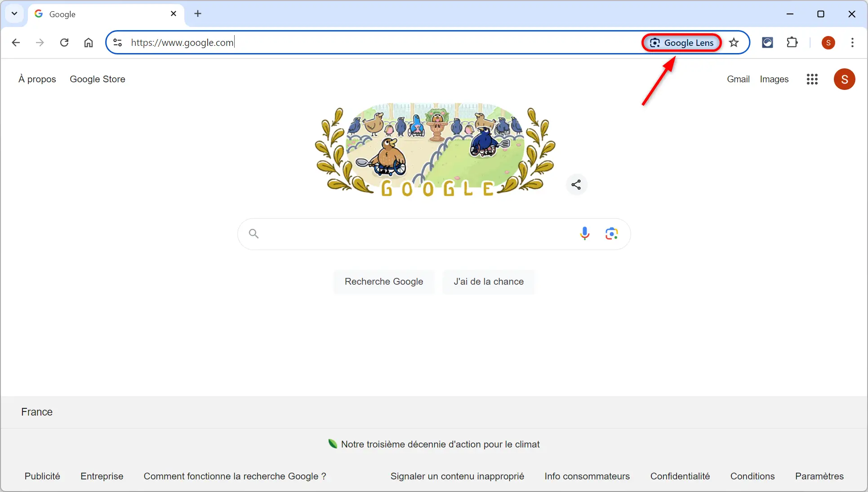Click the Google apps grid icon
The image size is (868, 492).
(x=812, y=79)
